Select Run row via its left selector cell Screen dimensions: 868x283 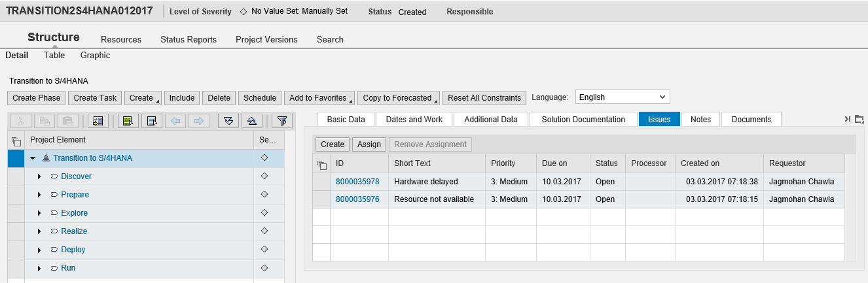click(x=16, y=268)
